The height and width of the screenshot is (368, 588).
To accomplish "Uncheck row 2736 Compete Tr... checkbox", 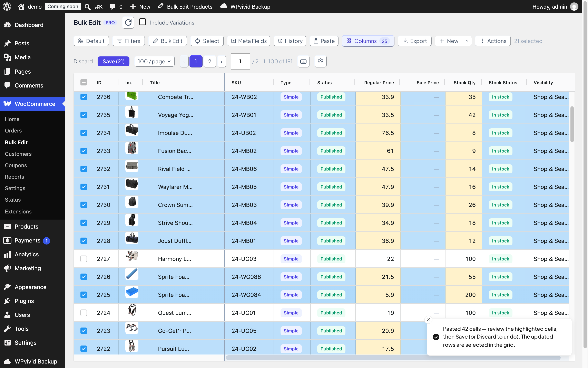I will 84,97.
